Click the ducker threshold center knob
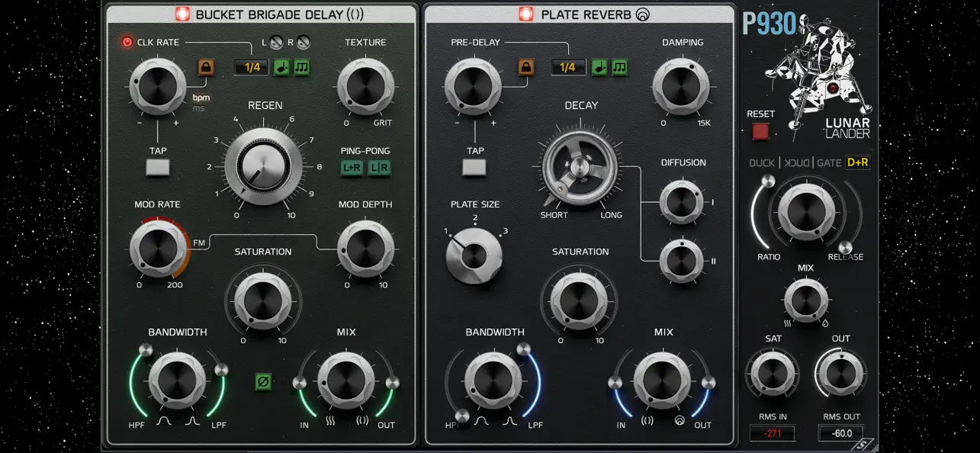The height and width of the screenshot is (453, 980). point(806,213)
